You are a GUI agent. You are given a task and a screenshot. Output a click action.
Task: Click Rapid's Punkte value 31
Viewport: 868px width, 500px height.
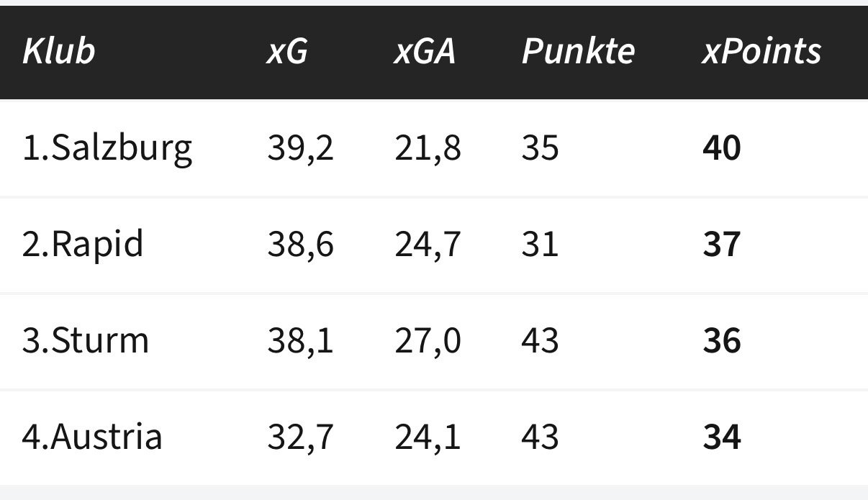pos(540,245)
